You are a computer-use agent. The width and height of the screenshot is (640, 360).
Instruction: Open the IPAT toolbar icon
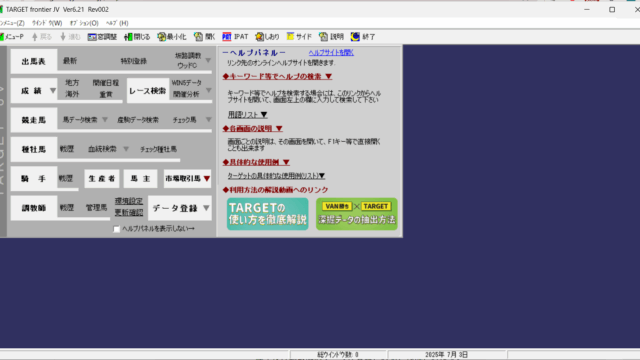[x=235, y=37]
